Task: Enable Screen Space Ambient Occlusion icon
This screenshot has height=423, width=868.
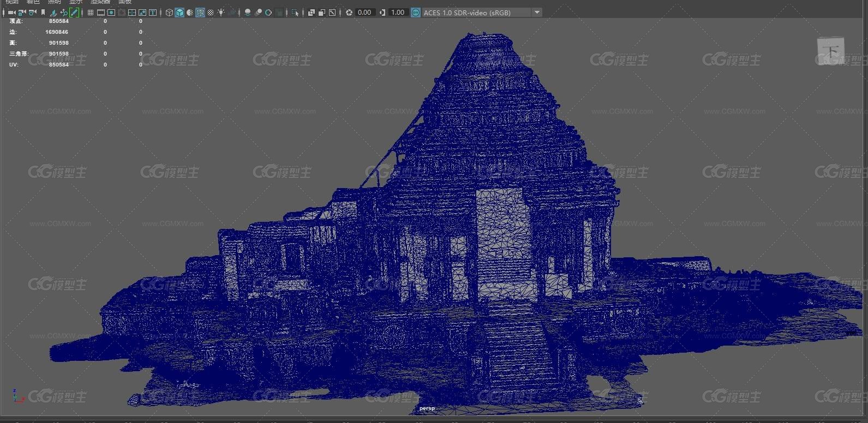Action: (248, 13)
